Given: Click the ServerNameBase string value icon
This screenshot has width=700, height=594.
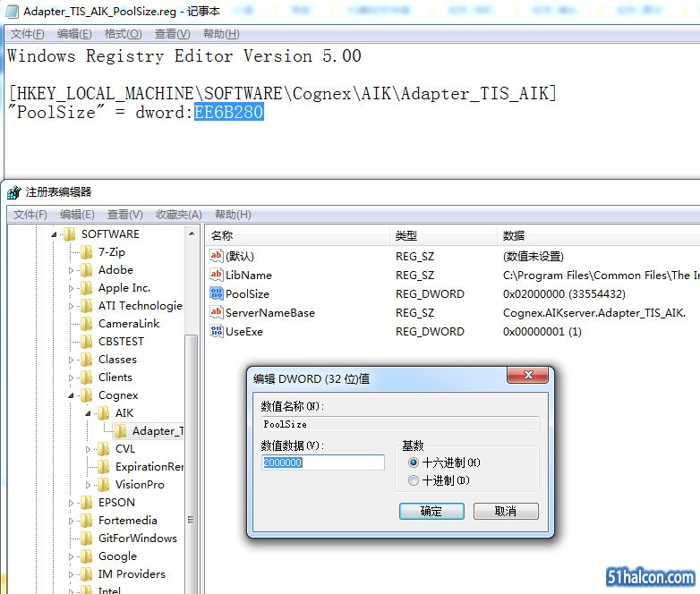Looking at the screenshot, I should point(216,312).
